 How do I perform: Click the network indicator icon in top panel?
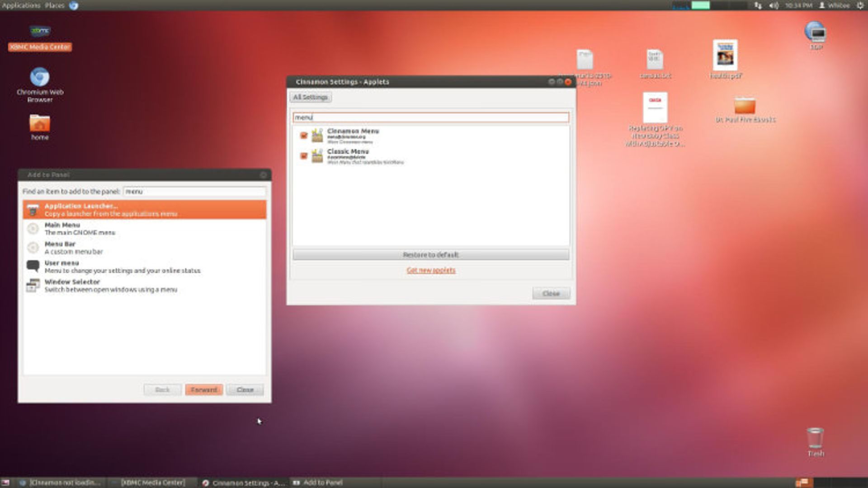758,5
